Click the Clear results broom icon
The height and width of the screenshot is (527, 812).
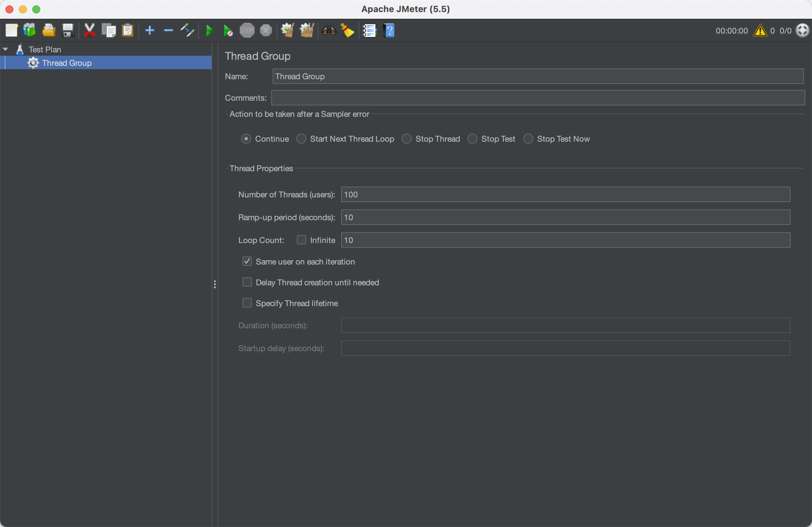(x=287, y=30)
